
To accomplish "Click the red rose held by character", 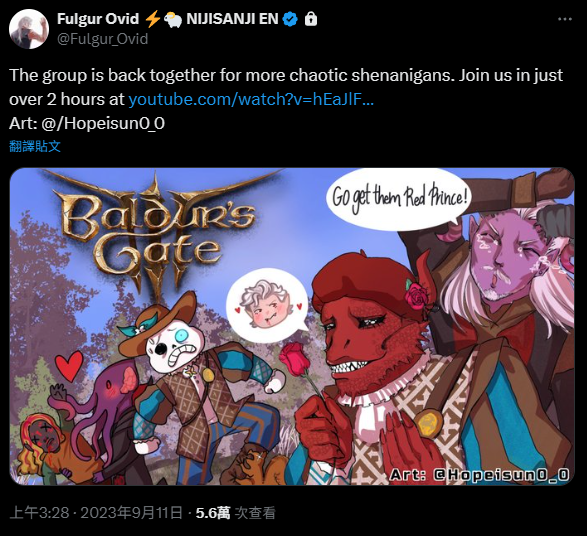I will pos(294,359).
